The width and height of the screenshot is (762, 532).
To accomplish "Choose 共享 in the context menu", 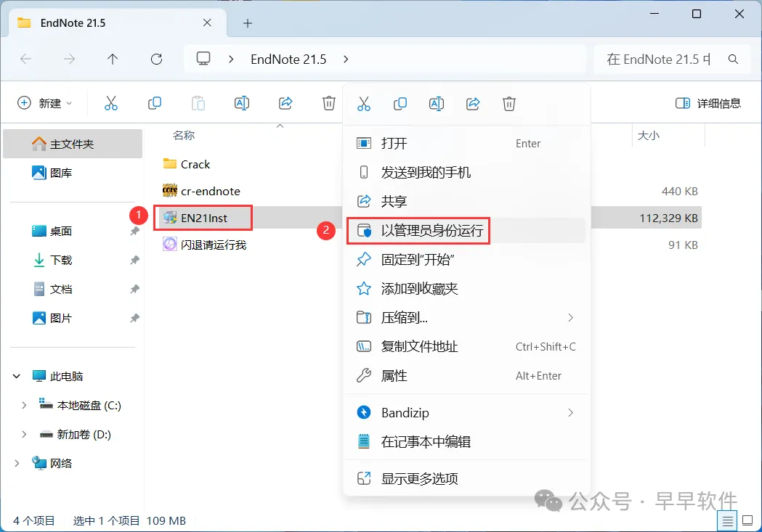I will coord(466,201).
